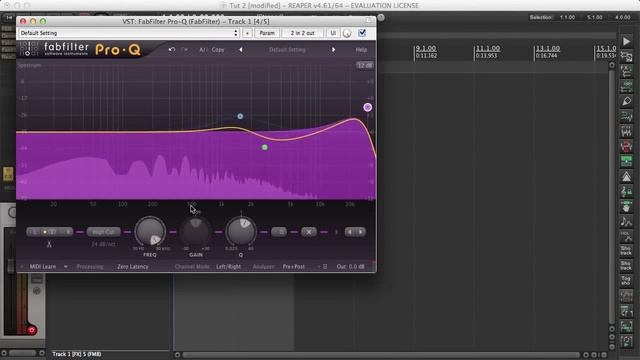Click the Out: 0.0 dB output level
The image size is (640, 360).
click(351, 267)
